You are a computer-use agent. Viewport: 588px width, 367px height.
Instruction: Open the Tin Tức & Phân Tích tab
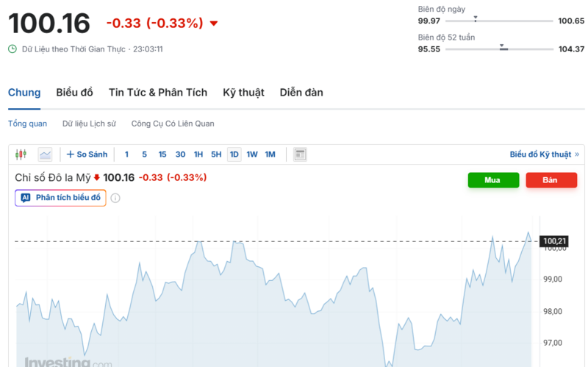pyautogui.click(x=158, y=93)
